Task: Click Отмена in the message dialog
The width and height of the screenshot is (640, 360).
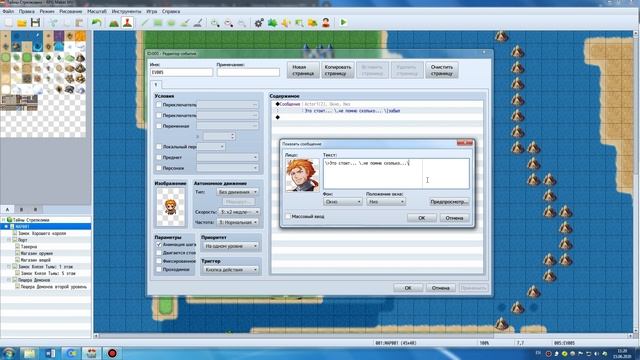Action: click(x=454, y=218)
